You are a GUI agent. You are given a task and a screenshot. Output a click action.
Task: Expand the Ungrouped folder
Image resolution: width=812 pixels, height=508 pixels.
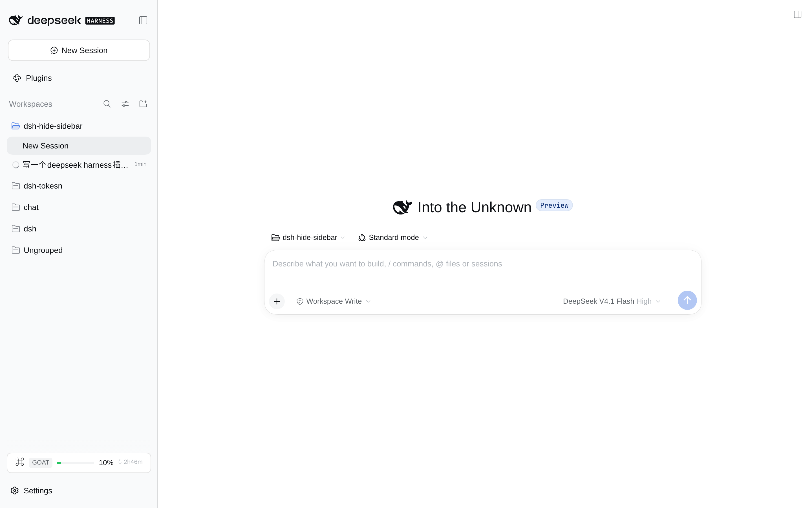pos(79,250)
